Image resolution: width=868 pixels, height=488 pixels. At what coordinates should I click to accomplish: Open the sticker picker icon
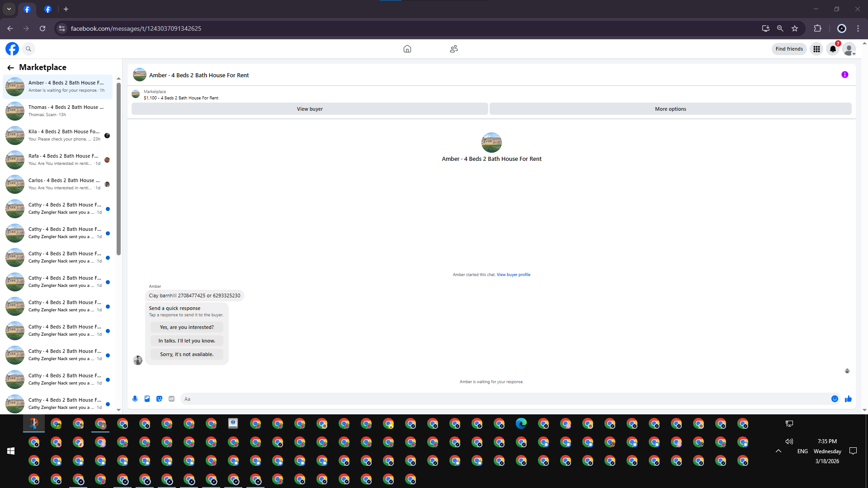tap(159, 399)
